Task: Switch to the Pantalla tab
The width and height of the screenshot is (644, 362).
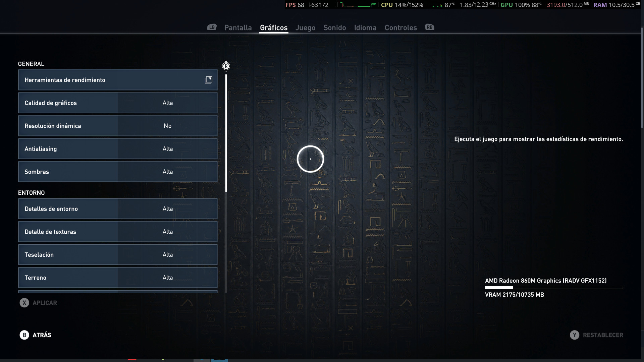Action: click(x=238, y=27)
